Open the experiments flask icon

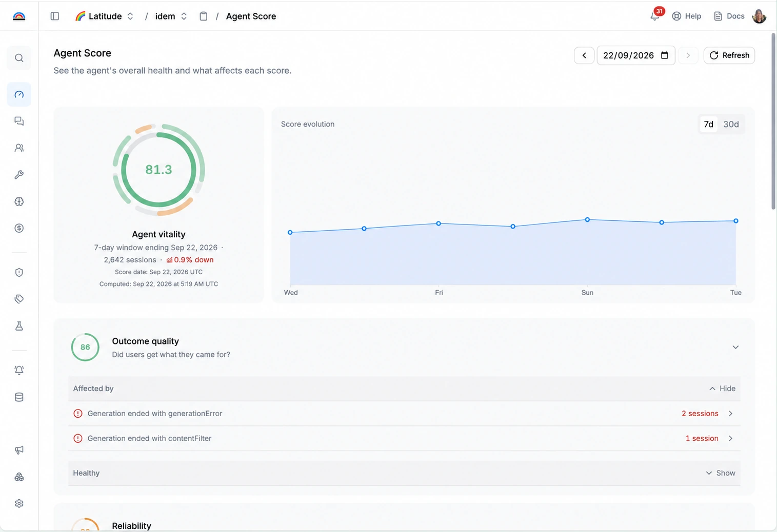[x=19, y=326]
